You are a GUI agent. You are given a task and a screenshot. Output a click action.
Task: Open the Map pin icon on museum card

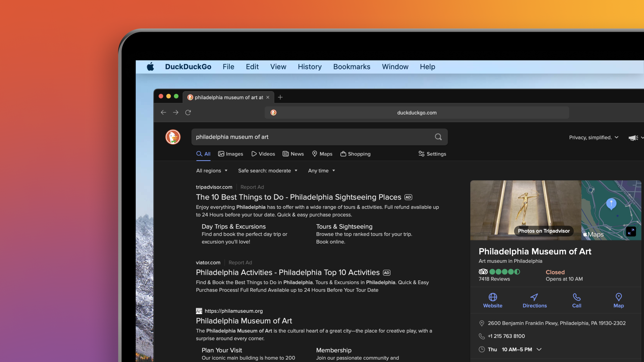tap(619, 298)
